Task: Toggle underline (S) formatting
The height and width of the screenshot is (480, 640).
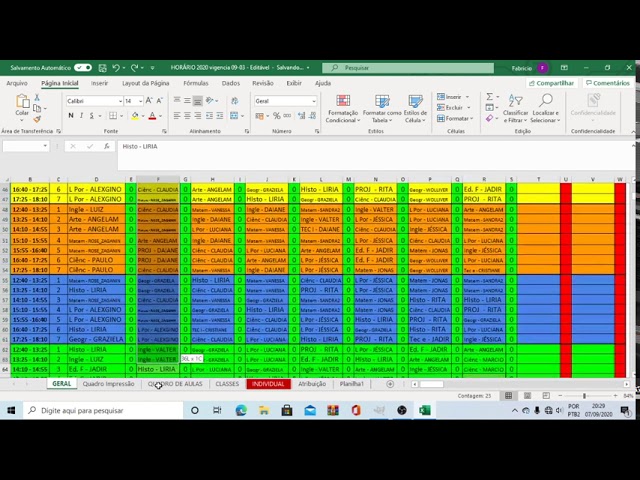Action: click(x=92, y=116)
